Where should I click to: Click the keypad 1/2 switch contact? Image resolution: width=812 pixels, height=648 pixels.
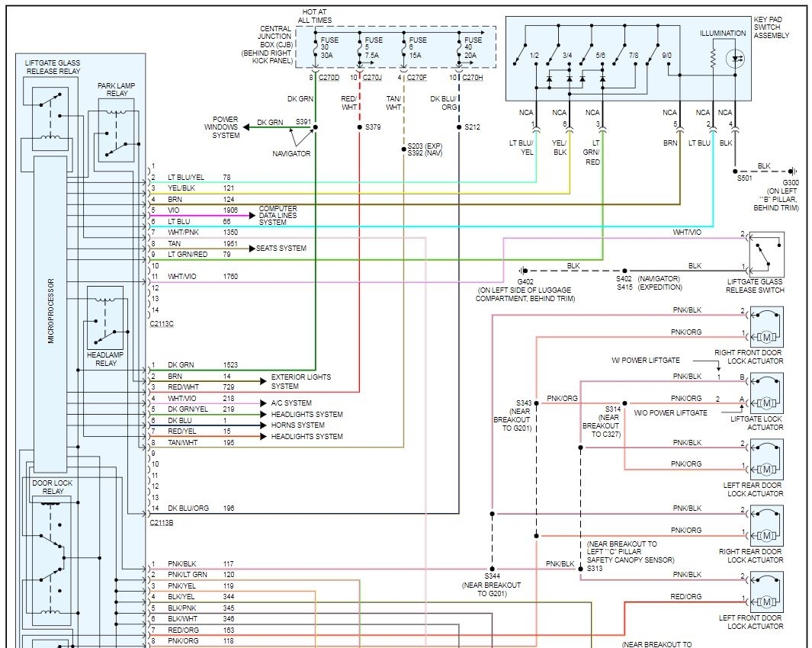[525, 54]
